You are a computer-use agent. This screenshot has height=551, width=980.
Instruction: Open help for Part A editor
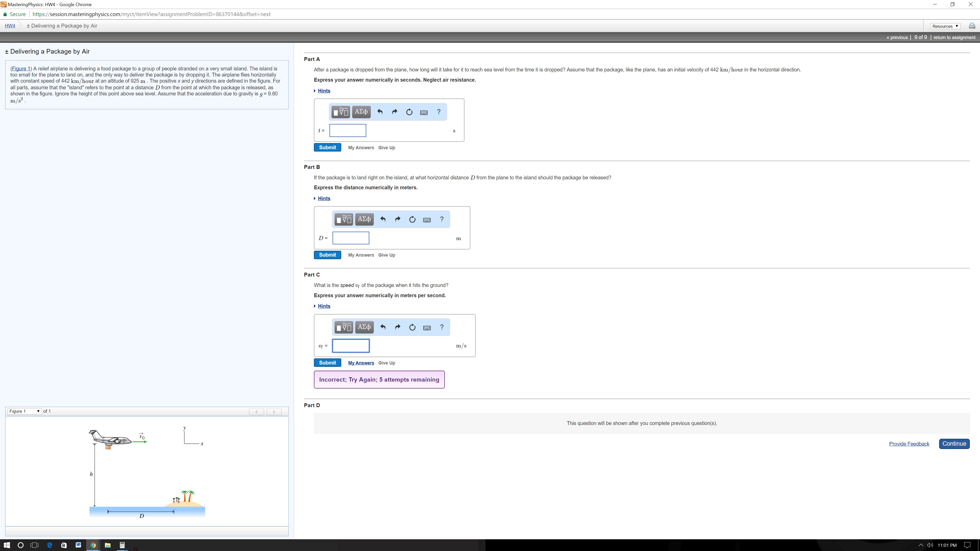[439, 112]
